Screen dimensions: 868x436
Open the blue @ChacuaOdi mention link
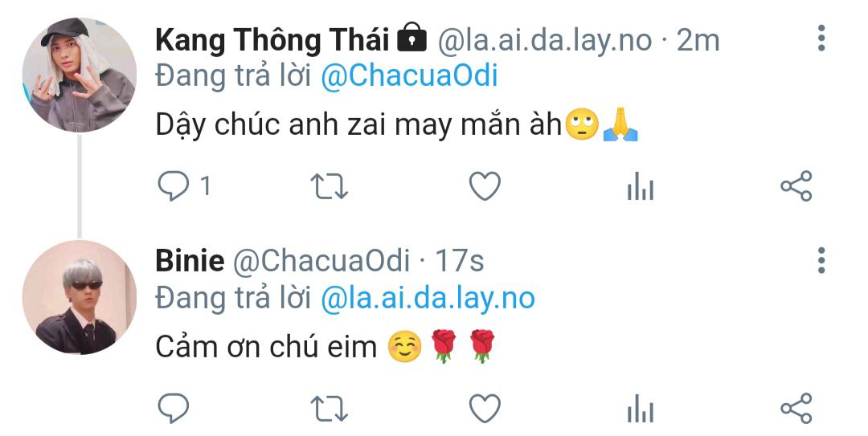coord(410,75)
